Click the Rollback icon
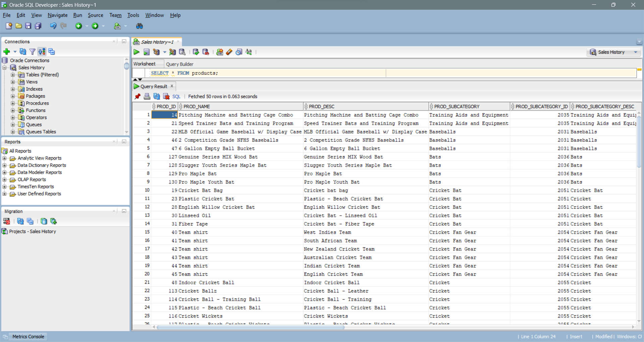The height and width of the screenshot is (342, 644). tap(206, 52)
